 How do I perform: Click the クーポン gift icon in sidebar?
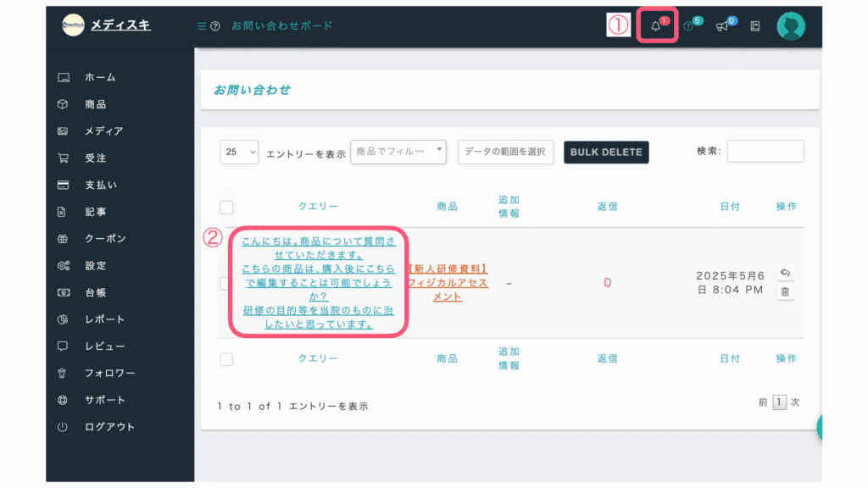click(x=63, y=239)
